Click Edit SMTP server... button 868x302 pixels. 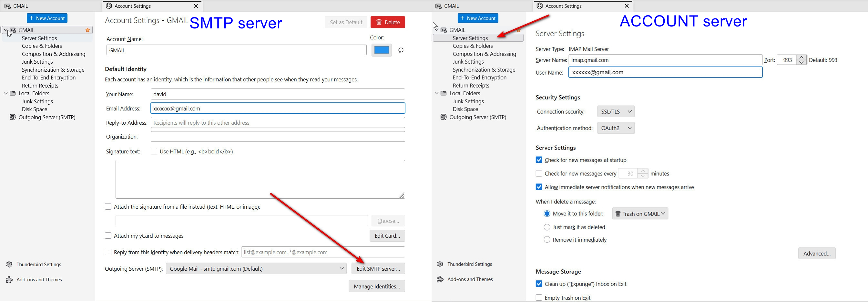pos(378,269)
